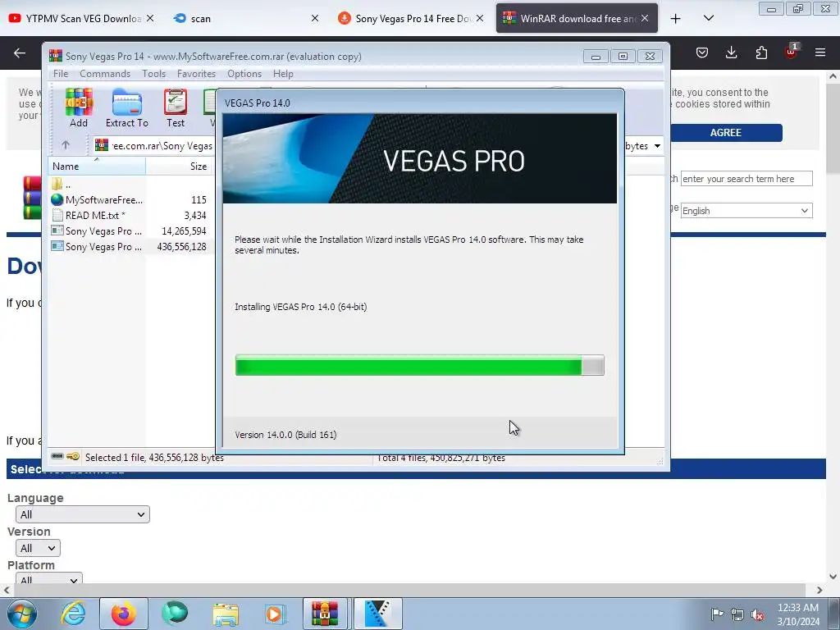Click the website search term field
The width and height of the screenshot is (840, 630).
tap(746, 179)
